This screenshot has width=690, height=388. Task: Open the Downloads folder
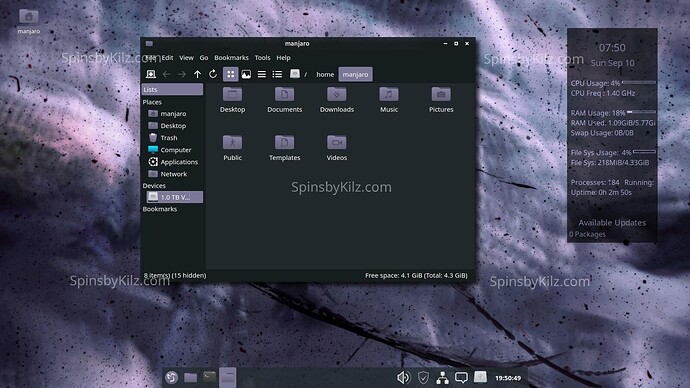(337, 100)
